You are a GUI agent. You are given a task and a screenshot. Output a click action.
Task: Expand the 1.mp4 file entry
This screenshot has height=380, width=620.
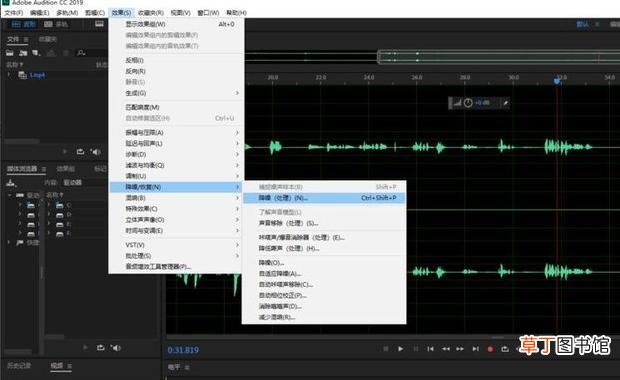(x=9, y=74)
